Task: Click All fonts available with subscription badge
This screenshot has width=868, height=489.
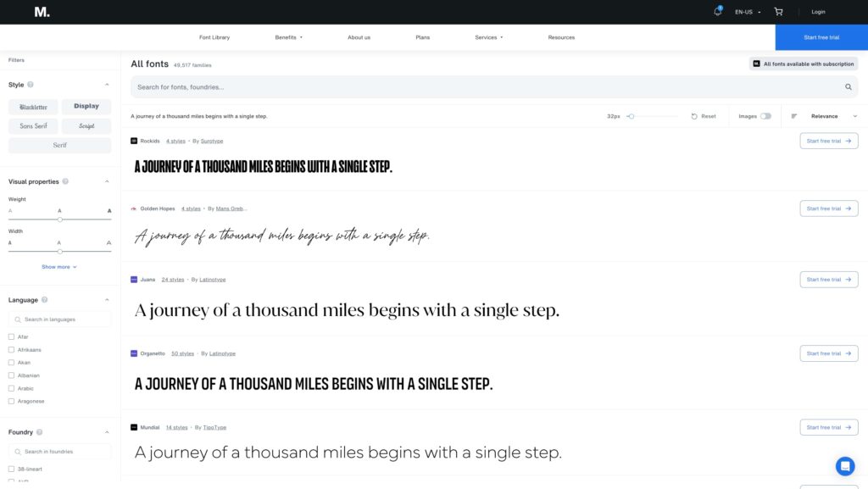Action: pyautogui.click(x=804, y=64)
